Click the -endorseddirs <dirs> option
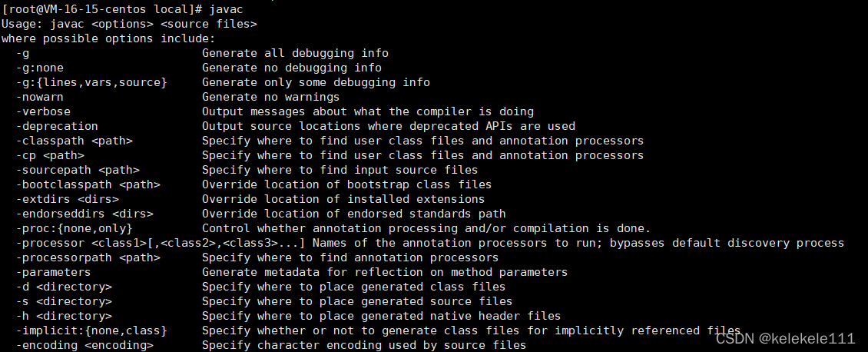 click(x=84, y=214)
